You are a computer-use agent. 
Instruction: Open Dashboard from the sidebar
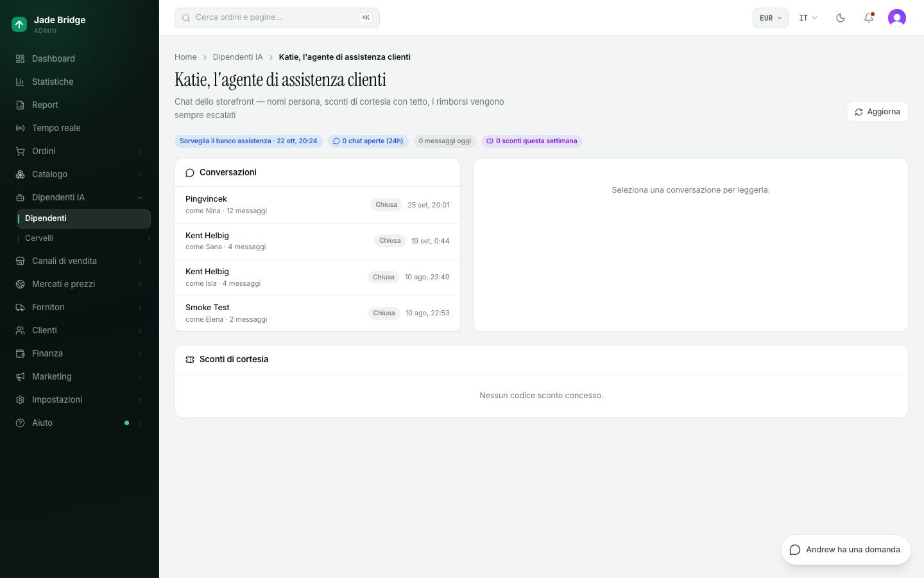coord(80,58)
